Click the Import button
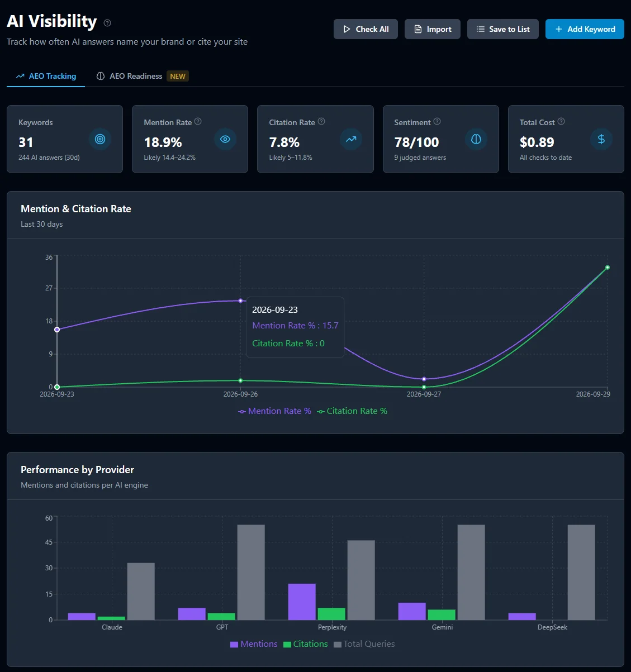The height and width of the screenshot is (672, 631). tap(433, 29)
